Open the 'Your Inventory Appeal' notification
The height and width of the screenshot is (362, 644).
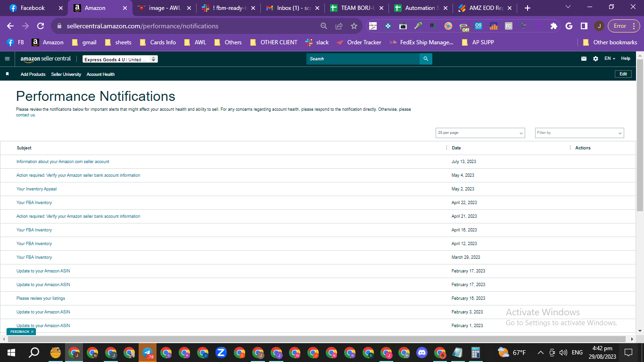coord(36,189)
